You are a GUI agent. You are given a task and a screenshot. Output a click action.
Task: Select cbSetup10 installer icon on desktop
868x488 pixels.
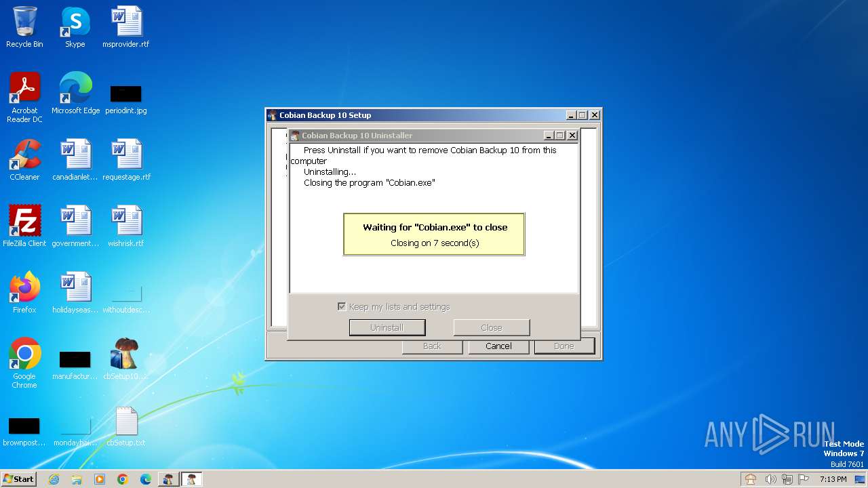[126, 359]
